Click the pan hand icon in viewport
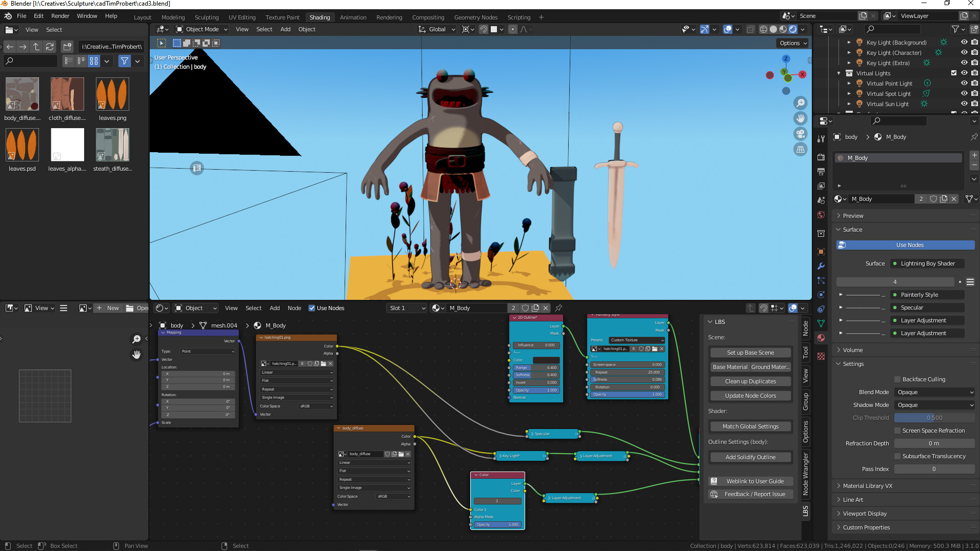 (800, 118)
